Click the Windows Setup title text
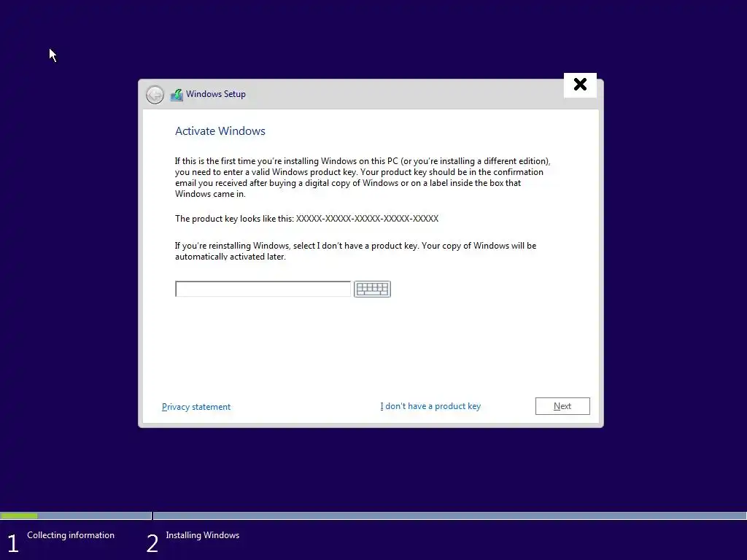The width and height of the screenshot is (747, 560). click(x=216, y=94)
